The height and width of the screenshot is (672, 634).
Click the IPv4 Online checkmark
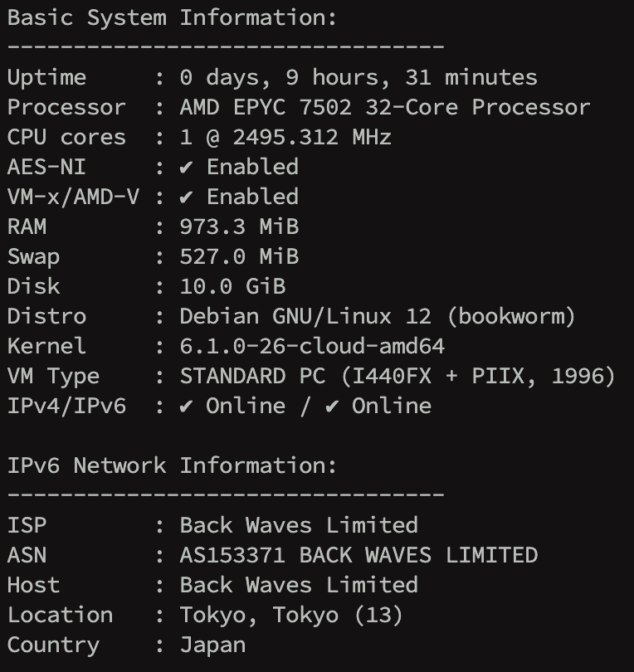point(187,407)
